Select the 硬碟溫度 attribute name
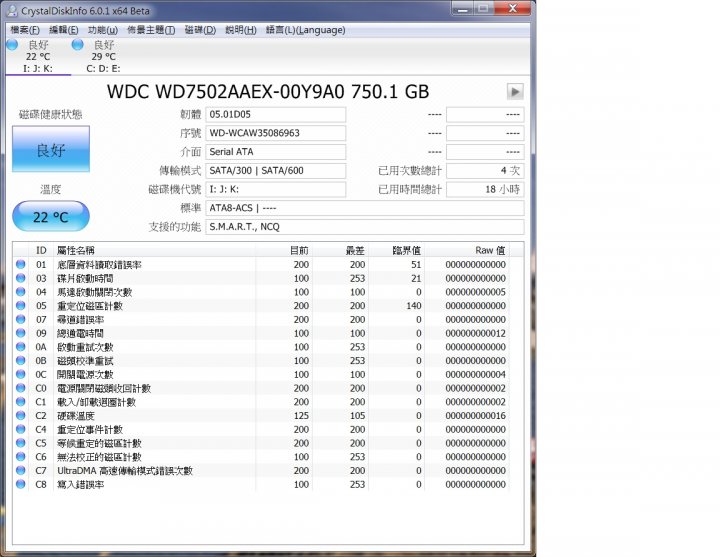The height and width of the screenshot is (557, 720). tap(76, 416)
